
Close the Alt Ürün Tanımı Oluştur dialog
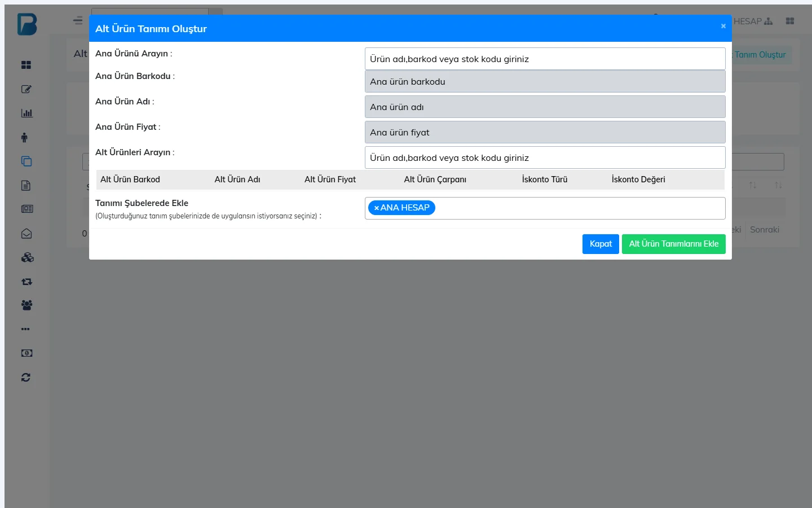click(x=723, y=26)
